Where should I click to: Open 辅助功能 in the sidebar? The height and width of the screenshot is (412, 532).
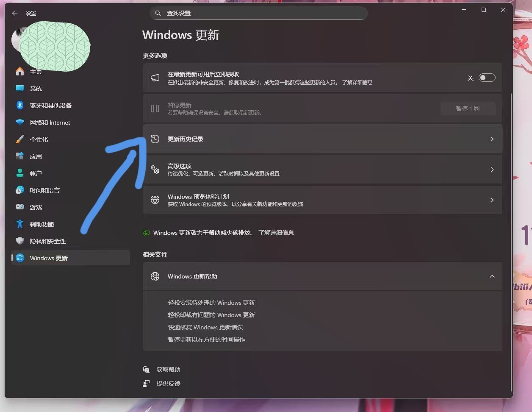(x=70, y=224)
